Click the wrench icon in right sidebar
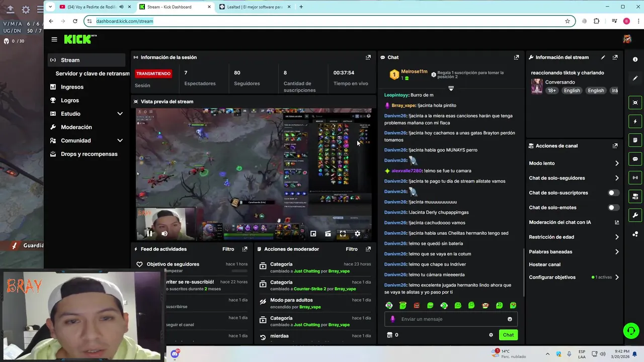 tap(635, 215)
